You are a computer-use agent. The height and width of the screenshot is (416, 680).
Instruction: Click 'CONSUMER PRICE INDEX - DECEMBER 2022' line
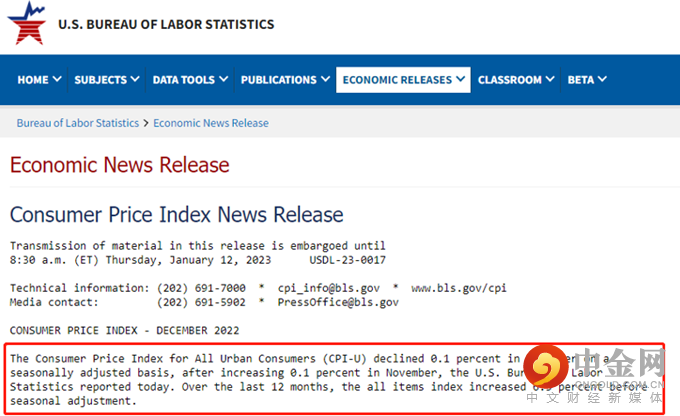coord(124,331)
